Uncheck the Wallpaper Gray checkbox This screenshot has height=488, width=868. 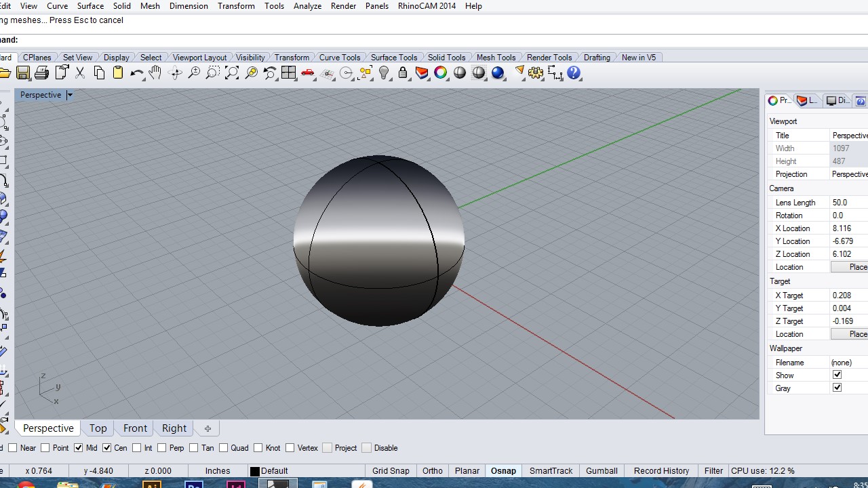837,388
